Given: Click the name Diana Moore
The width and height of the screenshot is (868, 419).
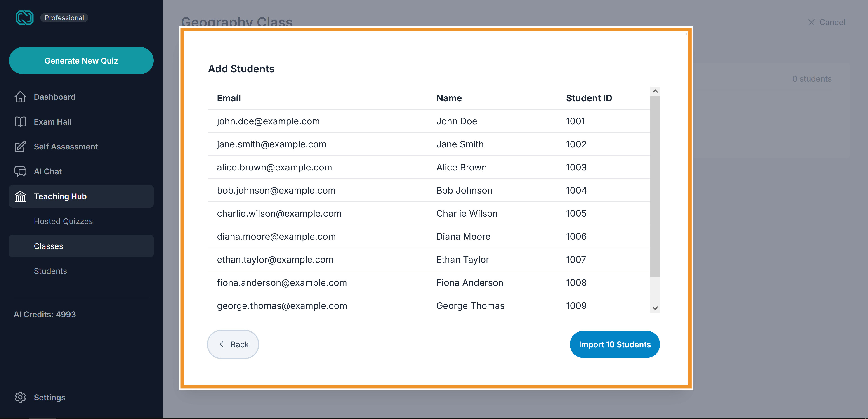Looking at the screenshot, I should [x=463, y=237].
